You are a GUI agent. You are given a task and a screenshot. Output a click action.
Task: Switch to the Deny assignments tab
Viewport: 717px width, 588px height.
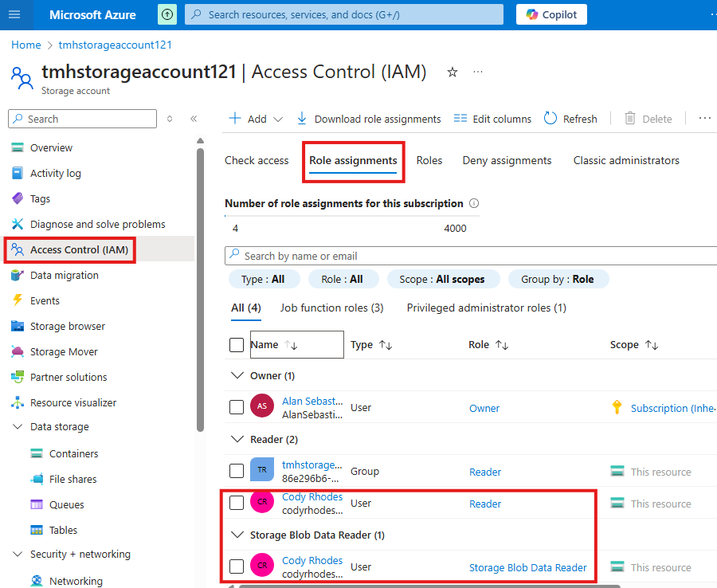coord(507,160)
